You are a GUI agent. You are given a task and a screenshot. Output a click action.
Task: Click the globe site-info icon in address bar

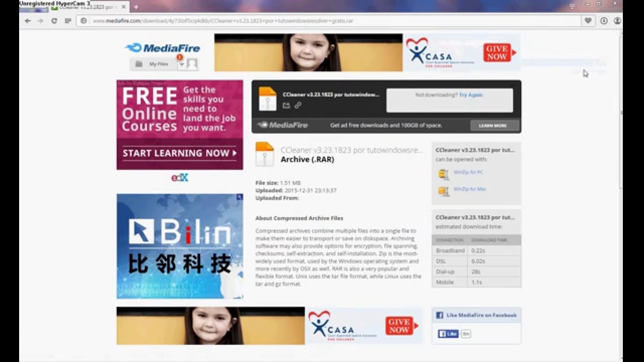[84, 21]
